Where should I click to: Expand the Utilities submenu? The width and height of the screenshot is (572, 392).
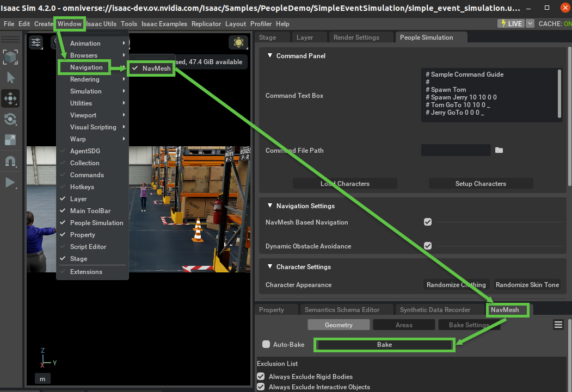(x=92, y=103)
